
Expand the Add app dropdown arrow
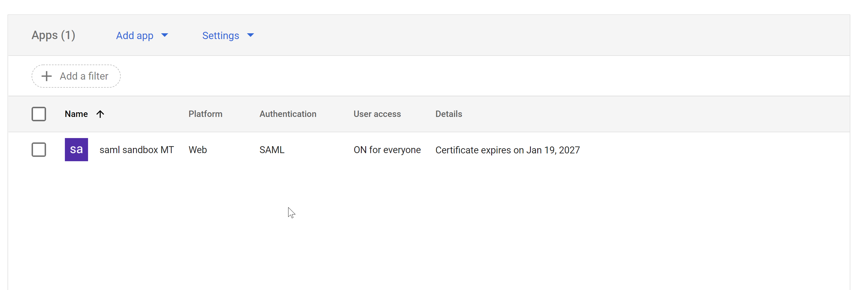coord(165,35)
